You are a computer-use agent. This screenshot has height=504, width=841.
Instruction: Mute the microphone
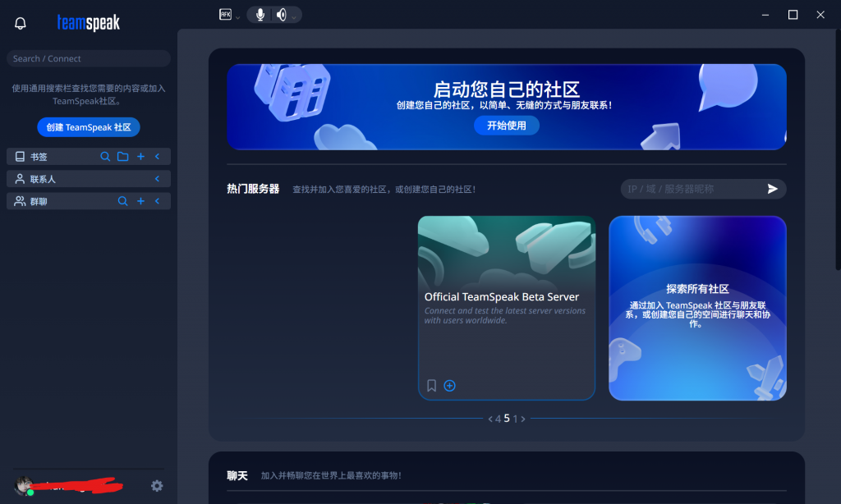[x=260, y=15]
